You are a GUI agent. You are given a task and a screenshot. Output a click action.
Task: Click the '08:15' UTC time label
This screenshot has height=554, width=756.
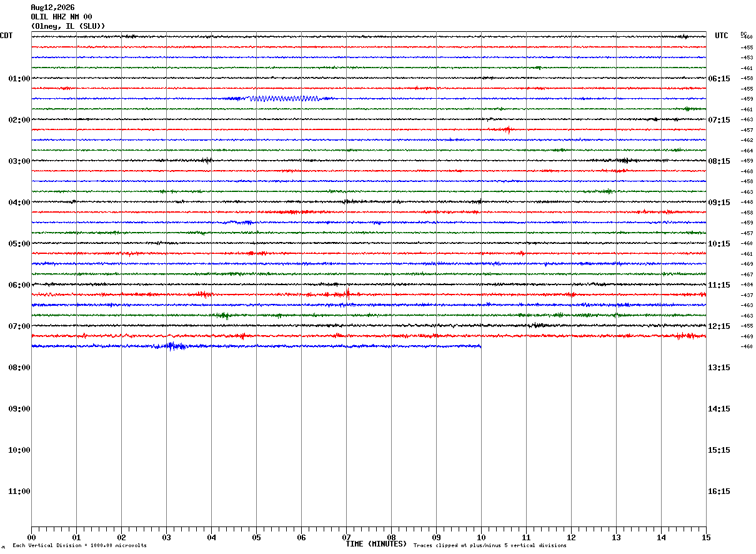tap(719, 161)
